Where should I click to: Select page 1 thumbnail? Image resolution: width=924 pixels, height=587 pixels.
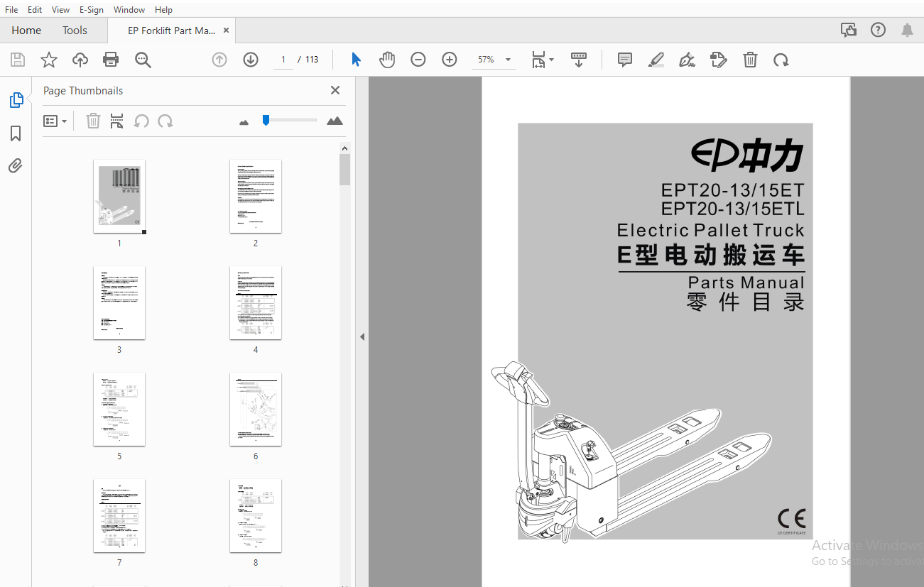pyautogui.click(x=119, y=196)
